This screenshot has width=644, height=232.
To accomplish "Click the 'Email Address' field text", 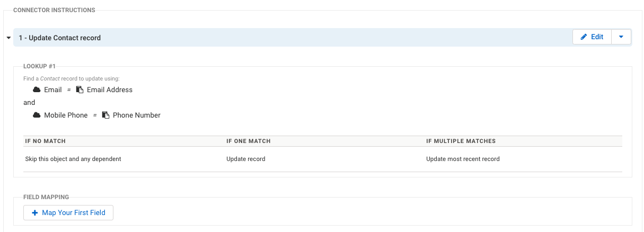I will (x=110, y=90).
